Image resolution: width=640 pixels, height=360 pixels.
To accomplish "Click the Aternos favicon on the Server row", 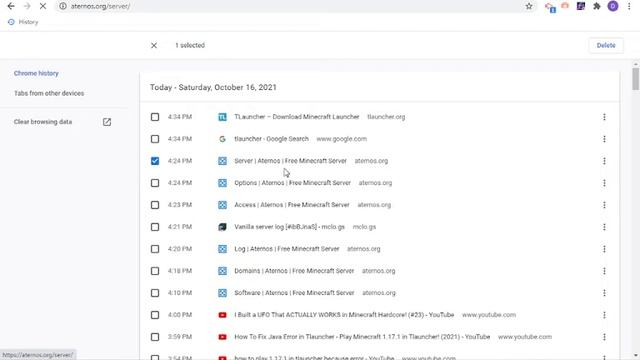I will pyautogui.click(x=222, y=161).
